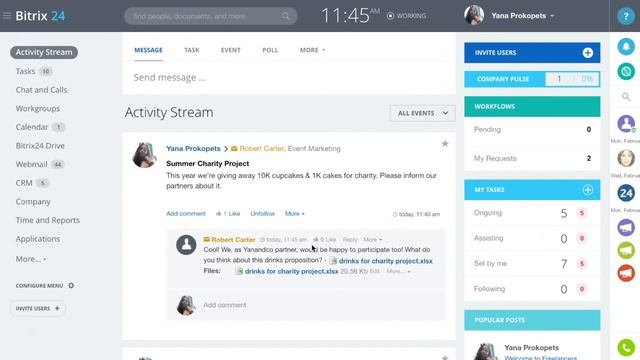
Task: Select the Task tab
Action: pyautogui.click(x=191, y=50)
